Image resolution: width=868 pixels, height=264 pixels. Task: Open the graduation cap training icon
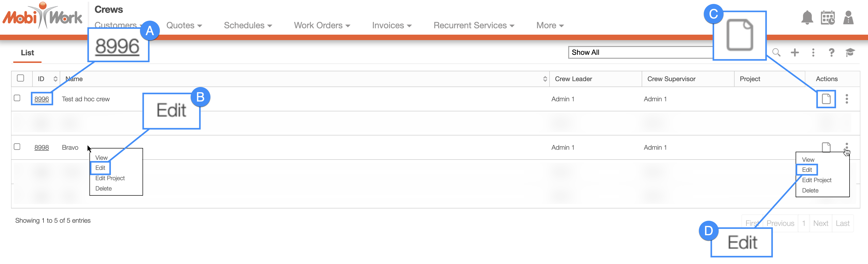[850, 52]
